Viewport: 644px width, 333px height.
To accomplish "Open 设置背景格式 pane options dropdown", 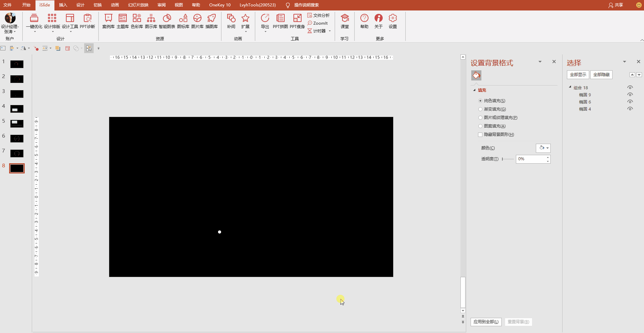I will tap(540, 62).
